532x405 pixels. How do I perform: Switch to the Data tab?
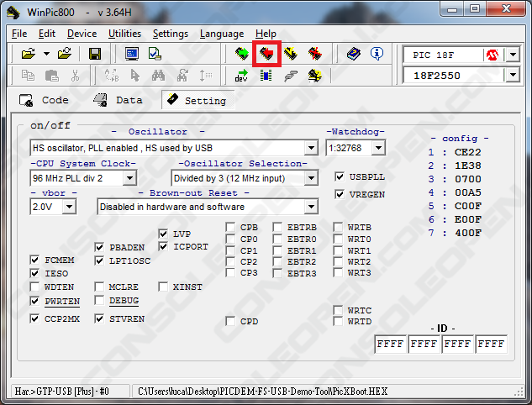click(x=118, y=100)
